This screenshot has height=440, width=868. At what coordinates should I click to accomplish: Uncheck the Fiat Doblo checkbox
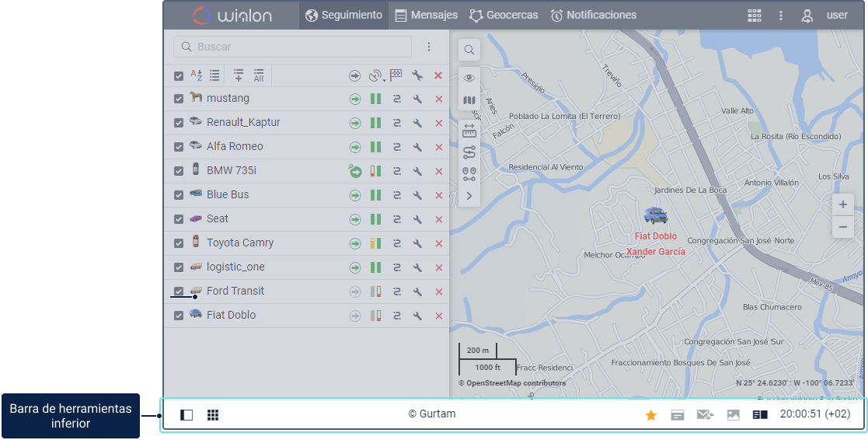(178, 316)
